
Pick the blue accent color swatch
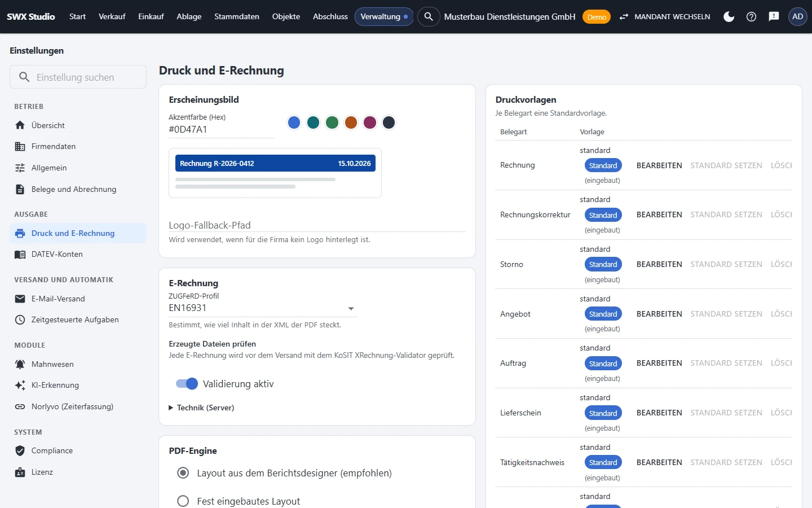(x=294, y=122)
